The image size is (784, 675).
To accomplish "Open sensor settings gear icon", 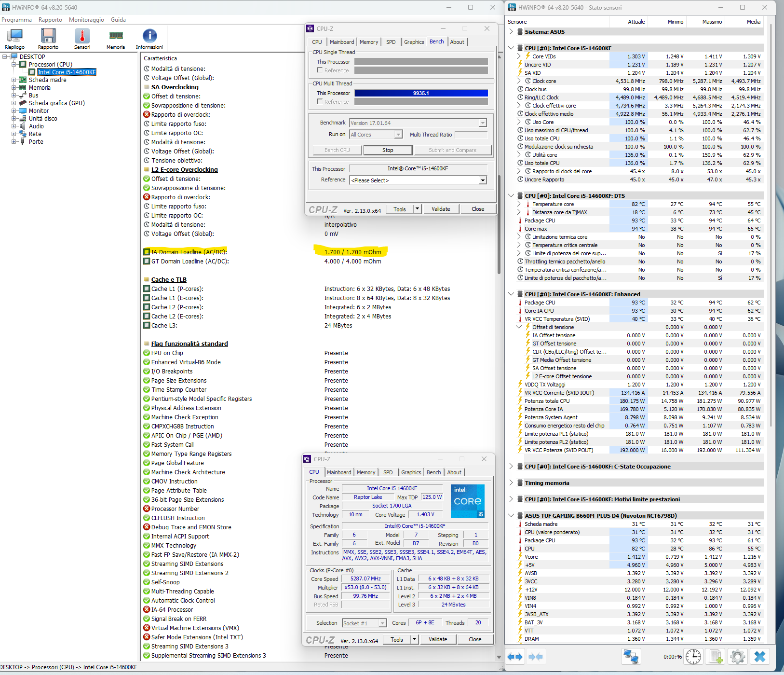I will [x=738, y=657].
